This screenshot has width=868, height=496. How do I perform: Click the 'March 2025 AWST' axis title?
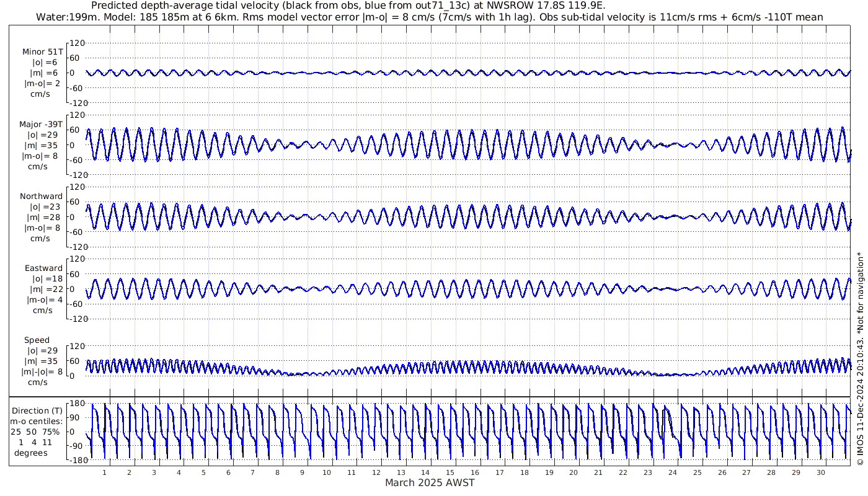pyautogui.click(x=430, y=482)
